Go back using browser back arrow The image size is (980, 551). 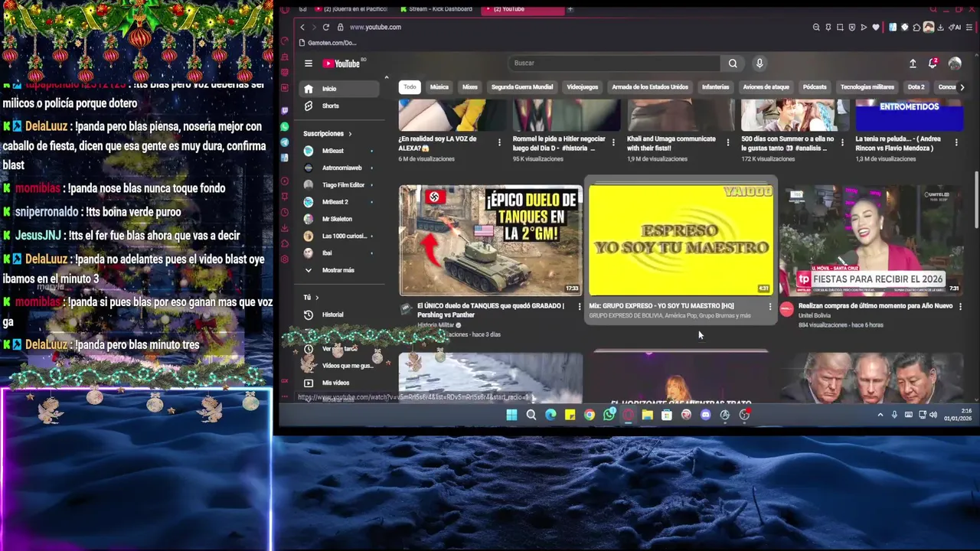tap(302, 27)
